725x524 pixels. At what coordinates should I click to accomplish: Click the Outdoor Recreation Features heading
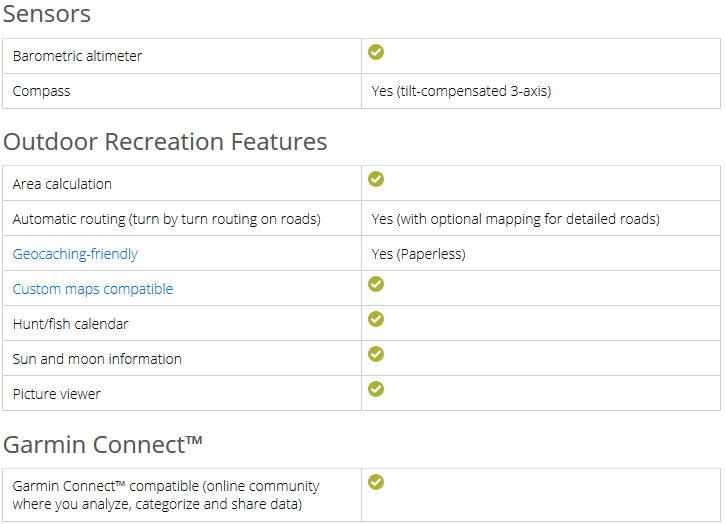point(165,141)
